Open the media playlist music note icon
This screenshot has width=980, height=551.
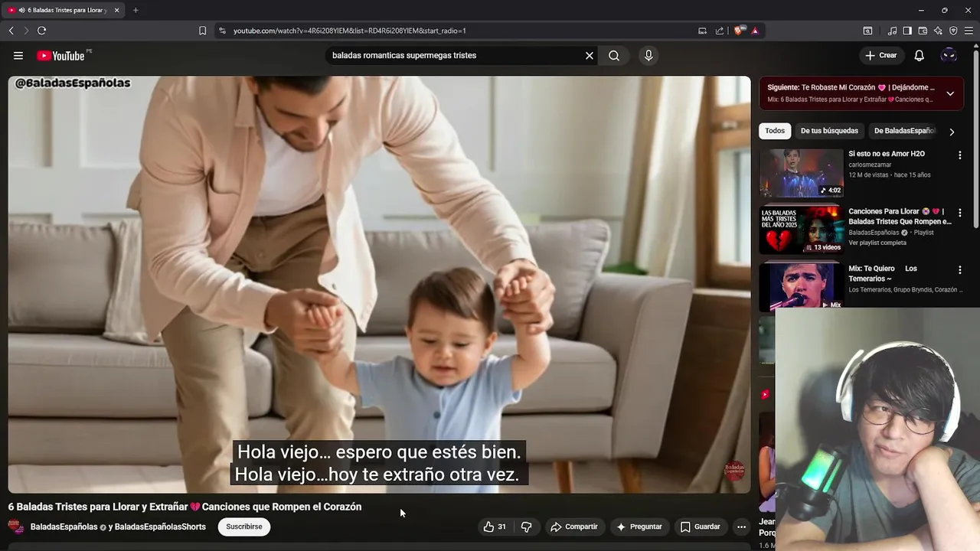coord(893,31)
